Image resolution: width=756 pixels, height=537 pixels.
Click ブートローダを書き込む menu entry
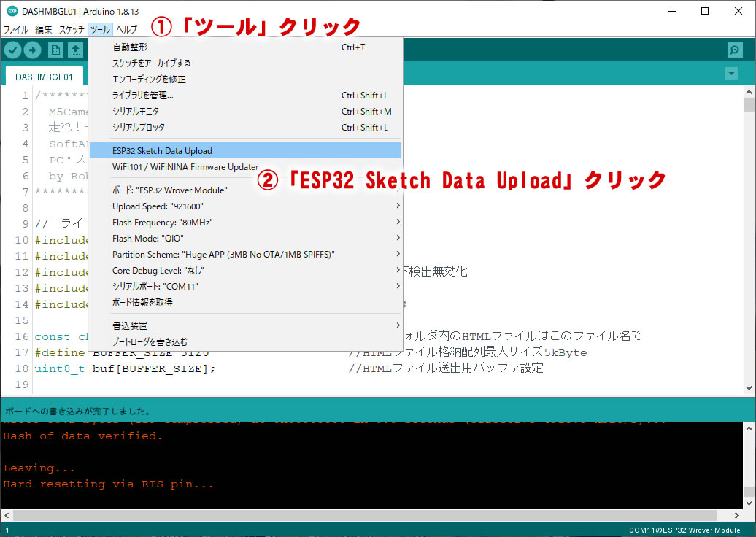click(245, 341)
